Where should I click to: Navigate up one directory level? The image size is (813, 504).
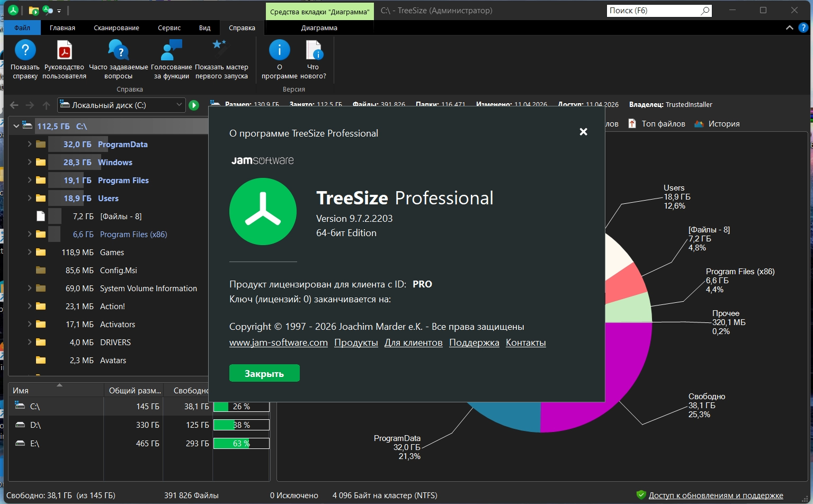click(x=46, y=105)
